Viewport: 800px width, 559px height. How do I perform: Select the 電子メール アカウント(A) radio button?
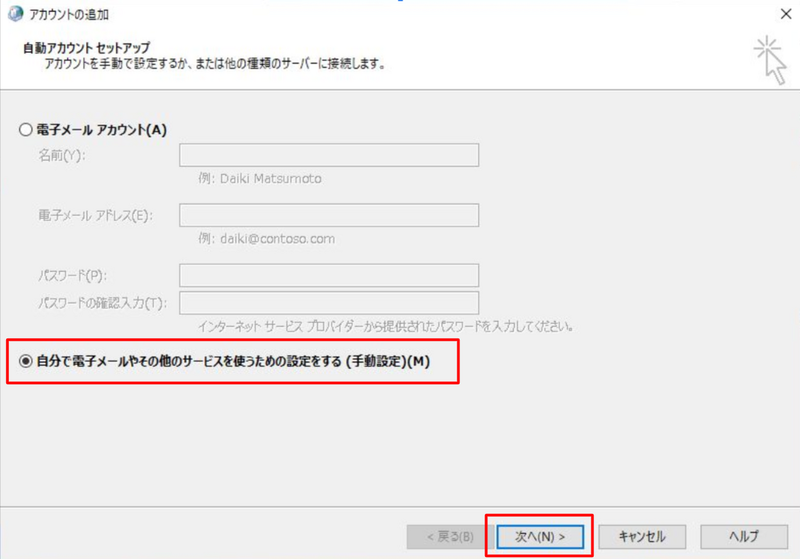26,130
